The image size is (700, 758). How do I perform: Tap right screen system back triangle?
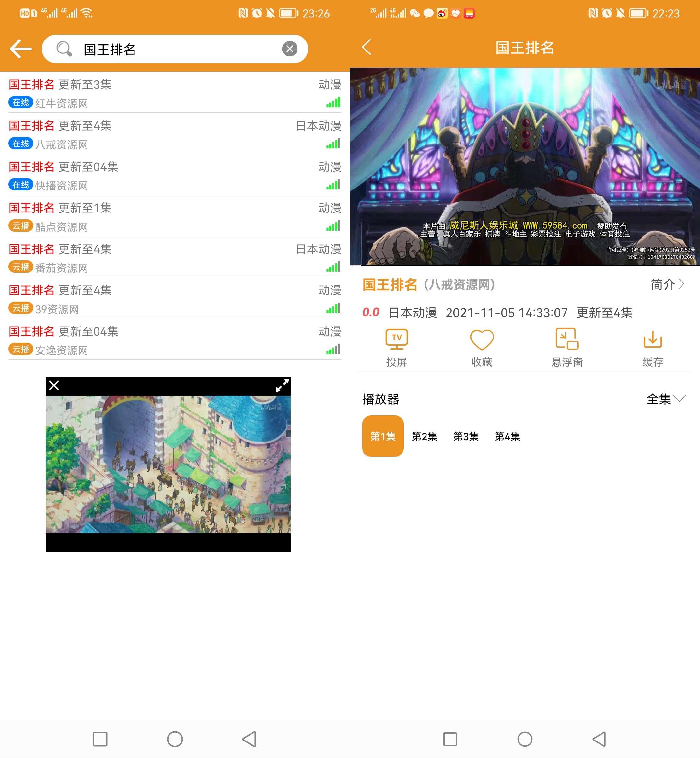pyautogui.click(x=600, y=739)
